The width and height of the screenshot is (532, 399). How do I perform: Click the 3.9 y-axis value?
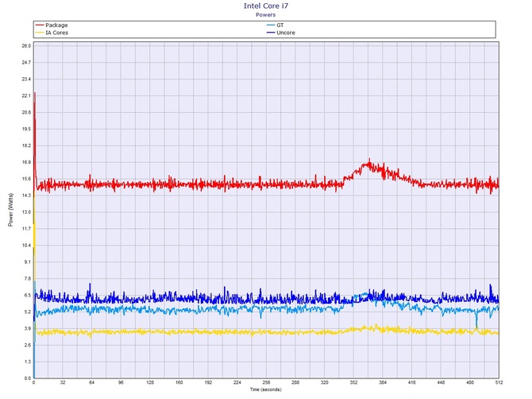tap(28, 329)
